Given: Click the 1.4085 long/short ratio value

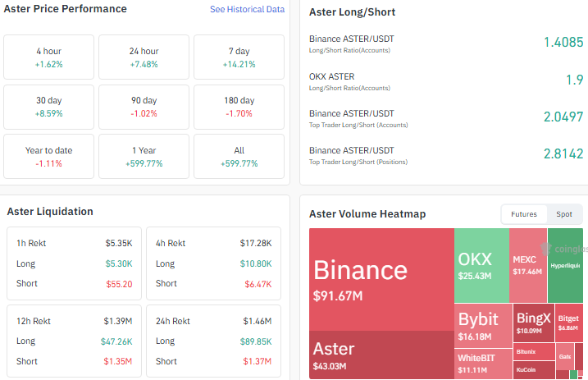Looking at the screenshot, I should pyautogui.click(x=563, y=42).
